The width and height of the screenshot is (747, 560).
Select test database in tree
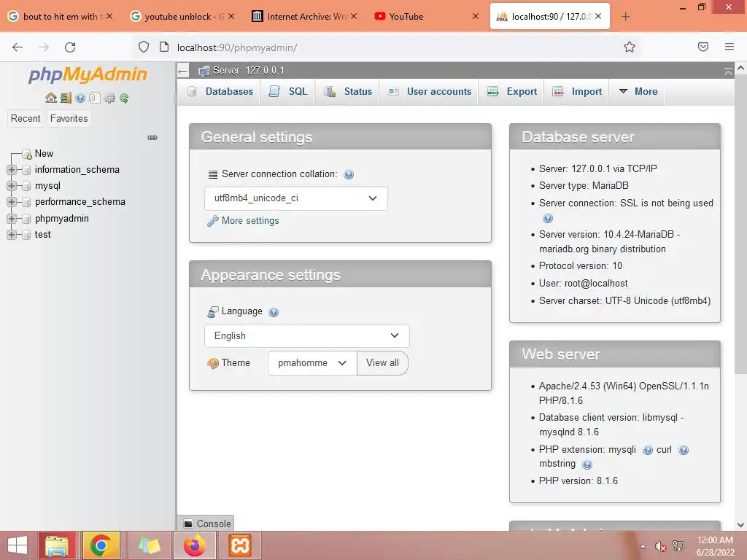[x=42, y=235]
